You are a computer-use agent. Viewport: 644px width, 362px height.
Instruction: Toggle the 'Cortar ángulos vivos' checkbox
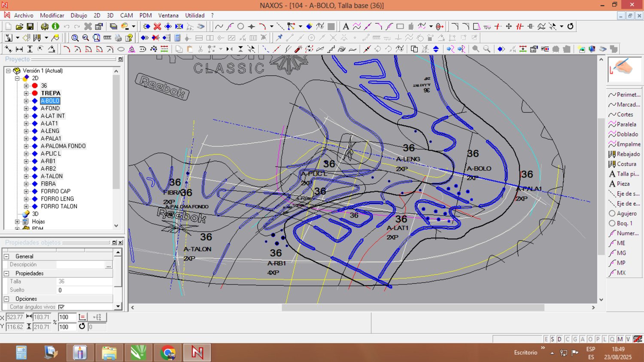(61, 307)
